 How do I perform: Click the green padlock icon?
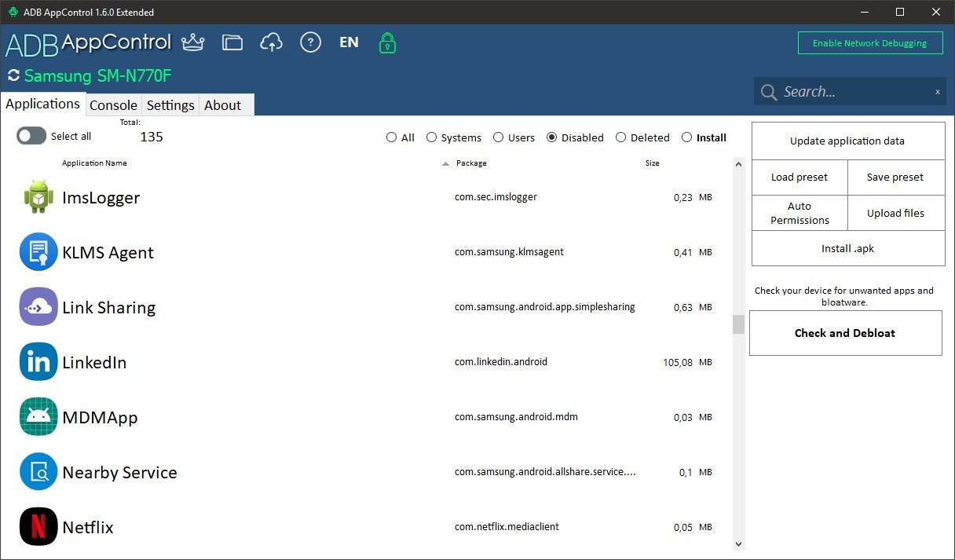tap(387, 42)
